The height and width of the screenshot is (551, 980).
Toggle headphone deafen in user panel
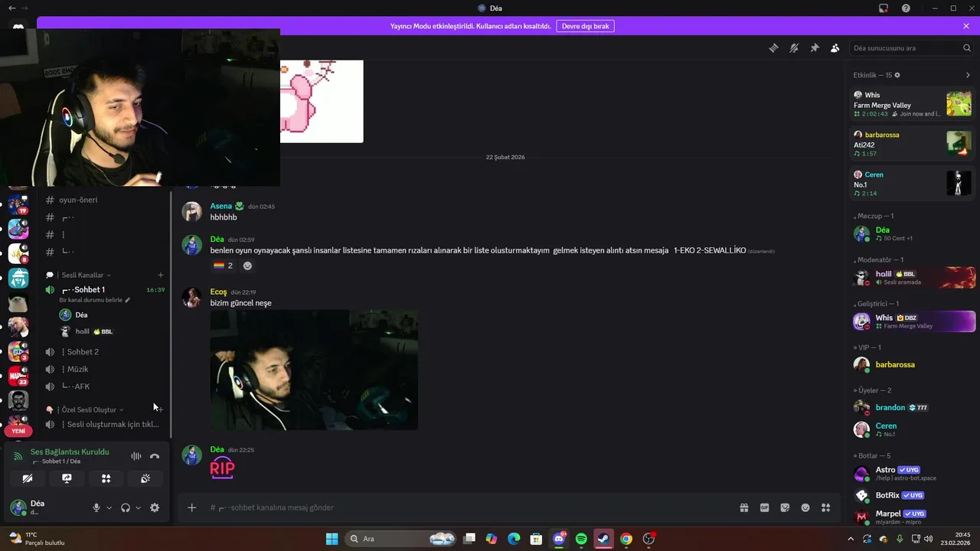126,507
